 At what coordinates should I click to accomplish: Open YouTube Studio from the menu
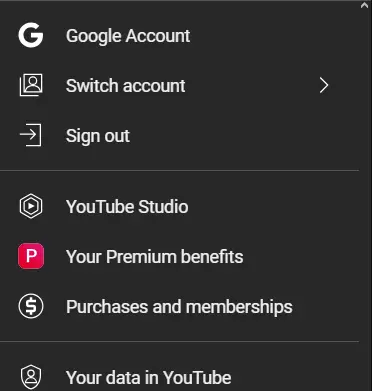coord(179,206)
